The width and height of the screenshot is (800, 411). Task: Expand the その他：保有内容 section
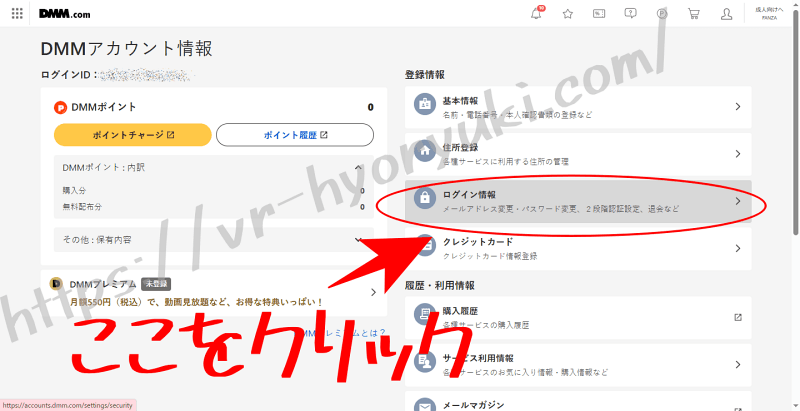[360, 240]
